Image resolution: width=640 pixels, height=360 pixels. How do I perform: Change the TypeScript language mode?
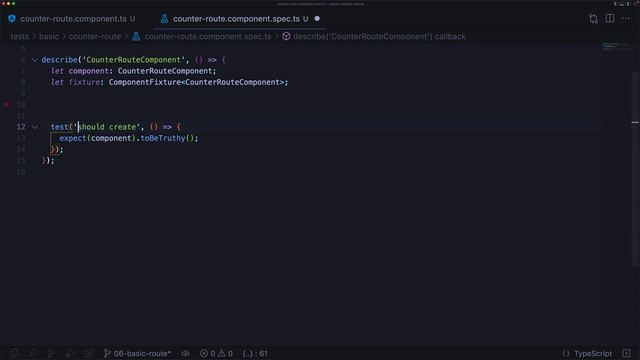pos(593,353)
